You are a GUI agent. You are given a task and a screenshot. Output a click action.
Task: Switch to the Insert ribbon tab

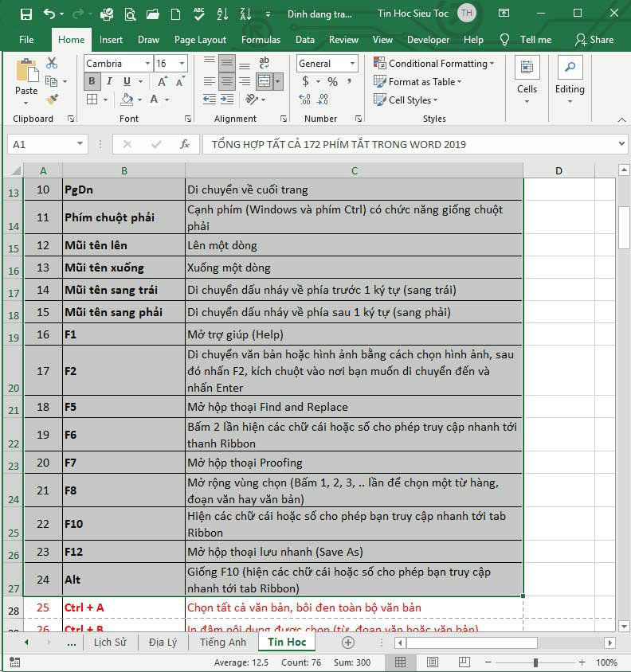(x=111, y=40)
